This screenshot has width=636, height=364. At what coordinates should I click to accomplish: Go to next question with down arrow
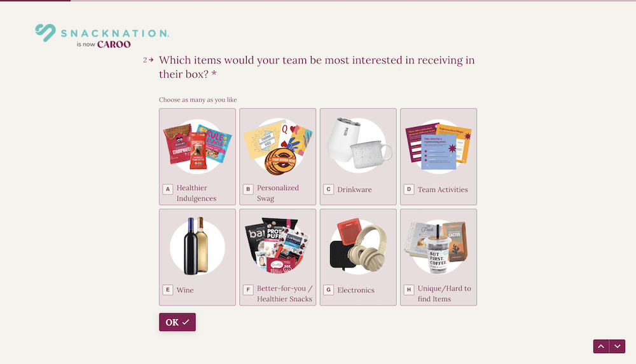618,346
